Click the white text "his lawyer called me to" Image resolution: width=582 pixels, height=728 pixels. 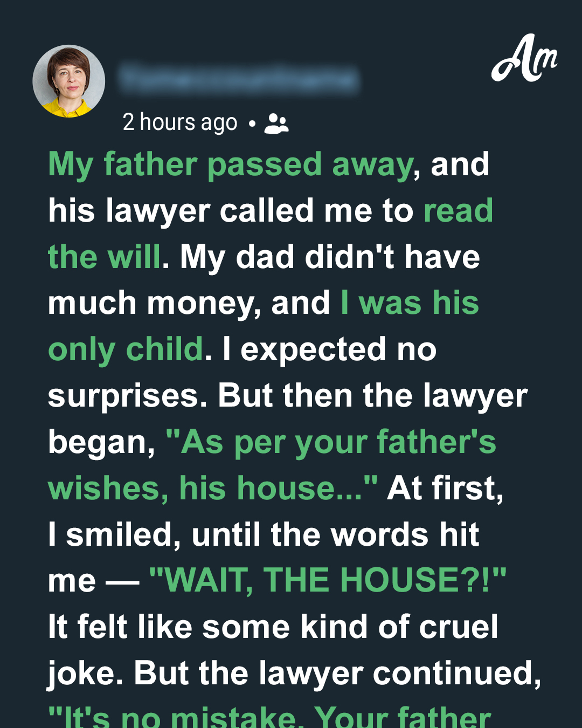(x=231, y=211)
